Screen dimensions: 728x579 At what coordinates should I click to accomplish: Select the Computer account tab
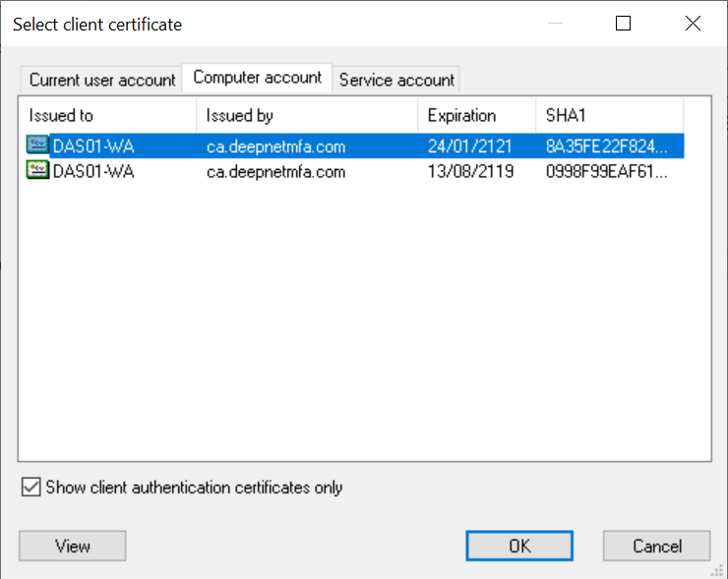point(257,78)
